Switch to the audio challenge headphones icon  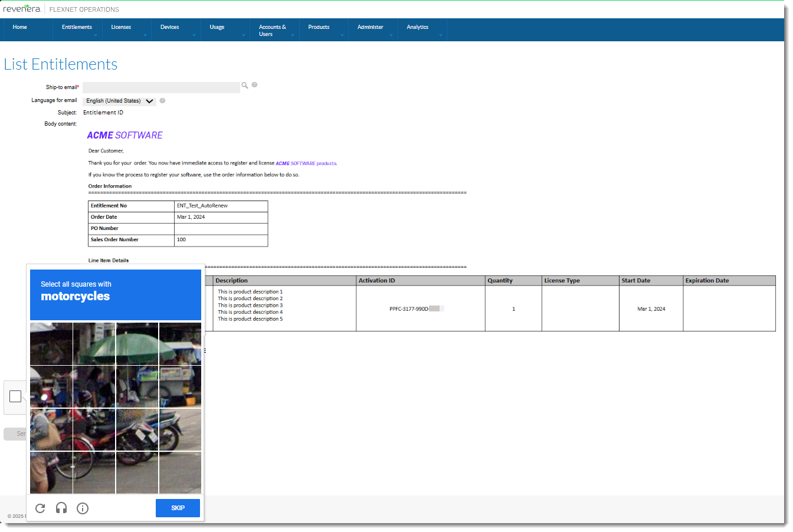click(61, 508)
